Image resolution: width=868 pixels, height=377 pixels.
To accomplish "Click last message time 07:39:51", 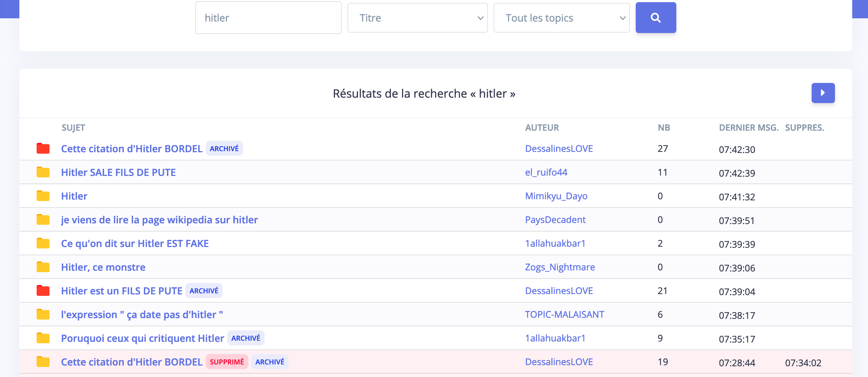I will coord(737,221).
